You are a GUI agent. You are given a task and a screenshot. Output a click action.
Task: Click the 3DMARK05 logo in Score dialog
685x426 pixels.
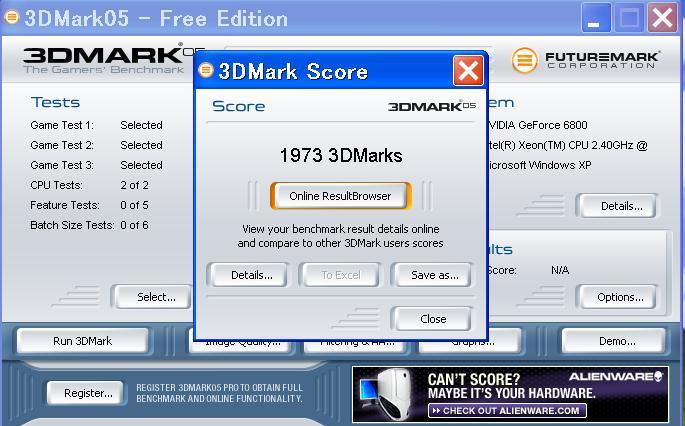coord(432,106)
